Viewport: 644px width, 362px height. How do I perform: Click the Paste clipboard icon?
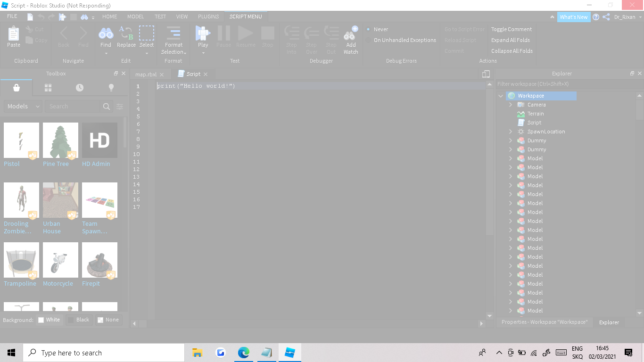pos(14,33)
